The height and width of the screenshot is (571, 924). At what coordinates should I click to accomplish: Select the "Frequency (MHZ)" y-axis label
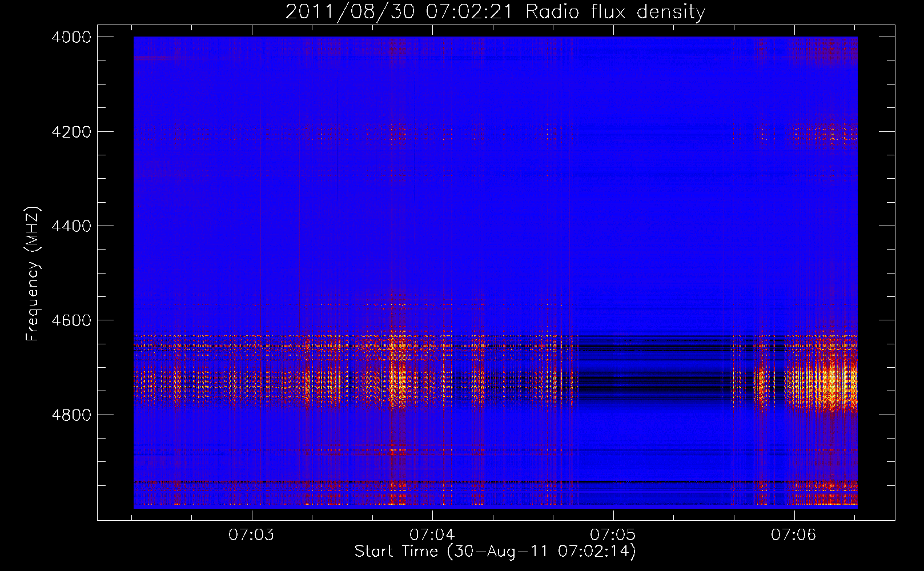[x=33, y=274]
